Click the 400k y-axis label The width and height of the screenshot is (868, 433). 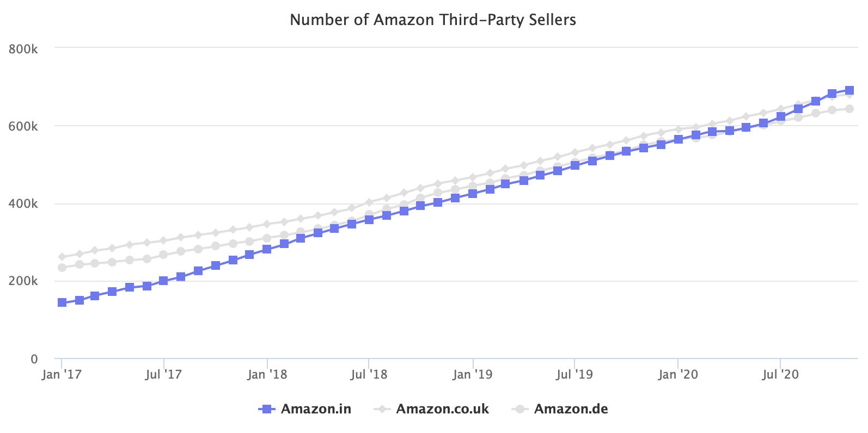pos(23,204)
